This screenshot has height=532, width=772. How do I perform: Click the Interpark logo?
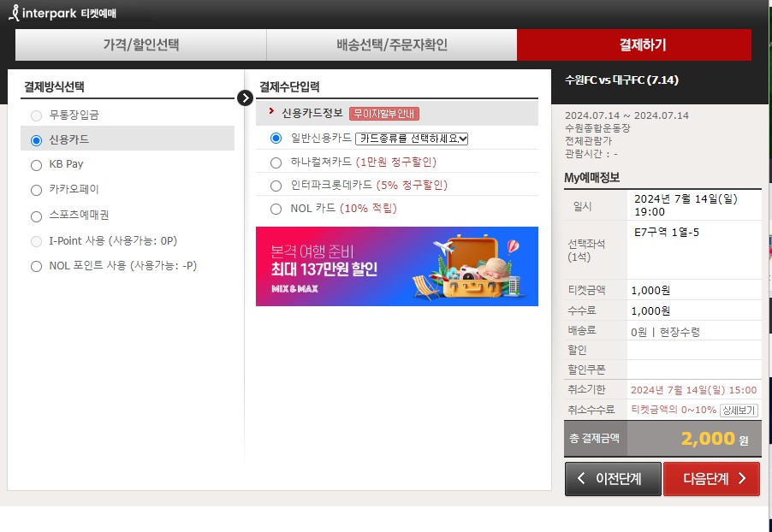tap(51, 12)
